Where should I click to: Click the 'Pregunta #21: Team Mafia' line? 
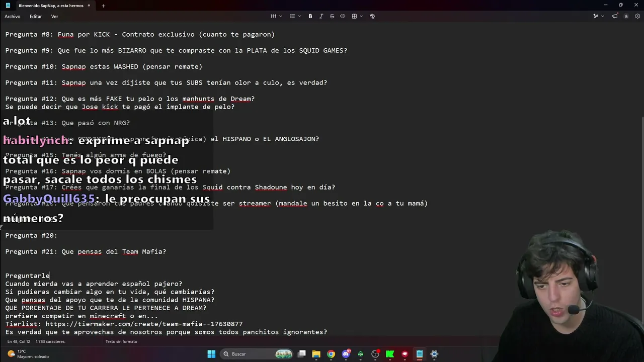(x=86, y=252)
